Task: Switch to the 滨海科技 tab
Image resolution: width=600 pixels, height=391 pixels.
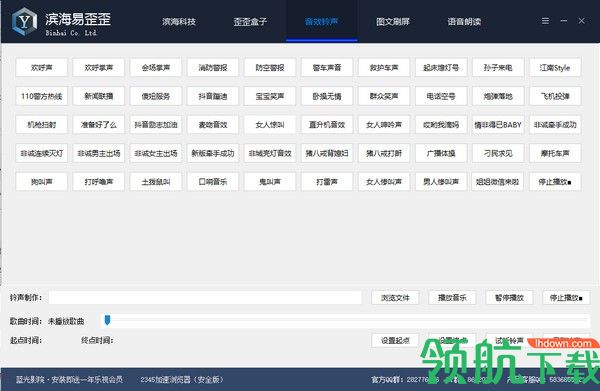Action: [179, 21]
